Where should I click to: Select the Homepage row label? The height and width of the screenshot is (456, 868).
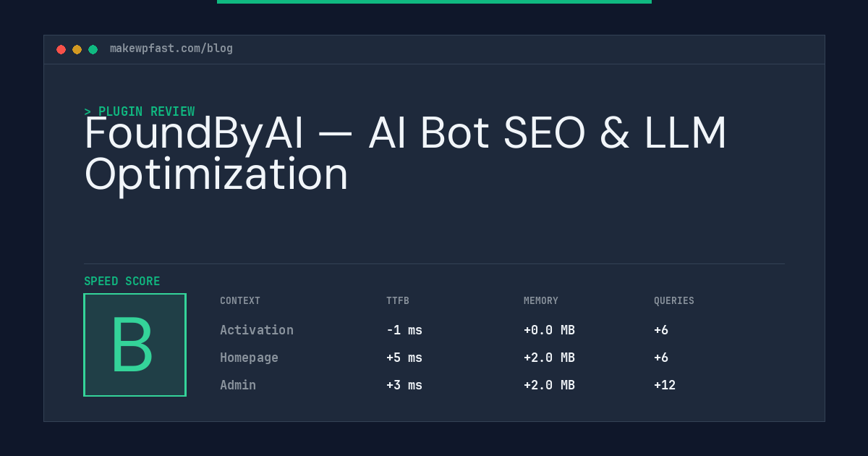point(249,358)
